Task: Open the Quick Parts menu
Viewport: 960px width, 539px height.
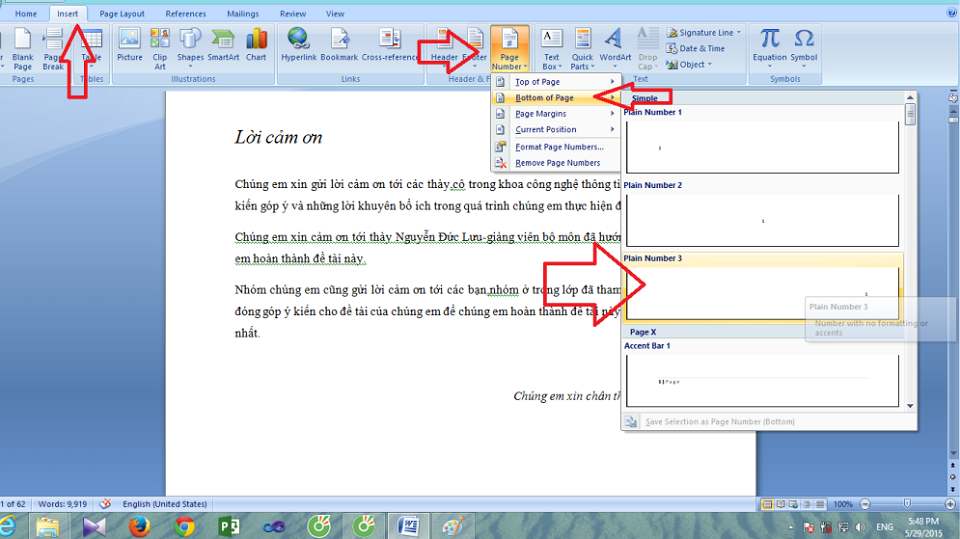Action: 582,49
